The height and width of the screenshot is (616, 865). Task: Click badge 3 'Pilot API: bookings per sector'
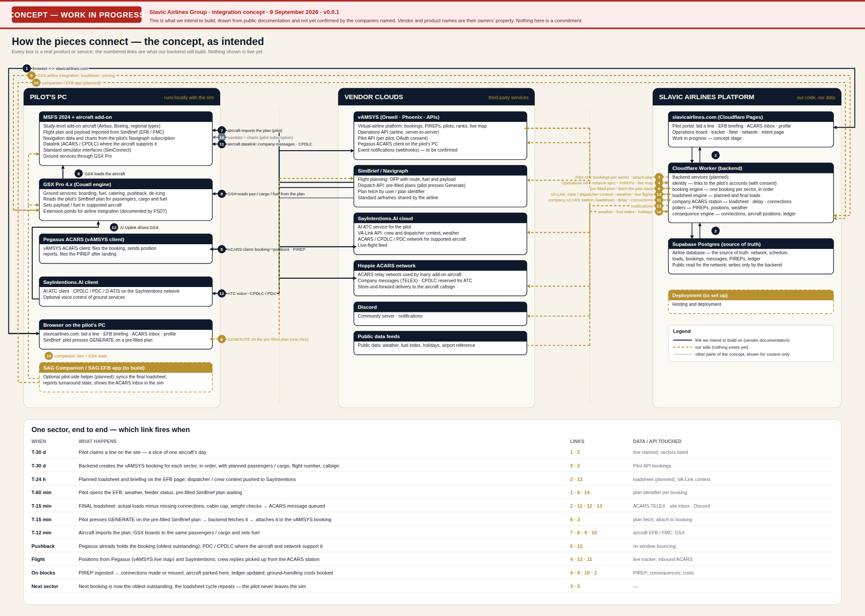tap(659, 177)
